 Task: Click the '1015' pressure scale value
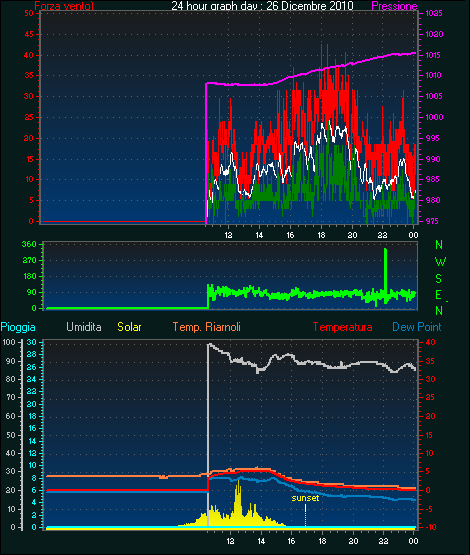(x=434, y=55)
